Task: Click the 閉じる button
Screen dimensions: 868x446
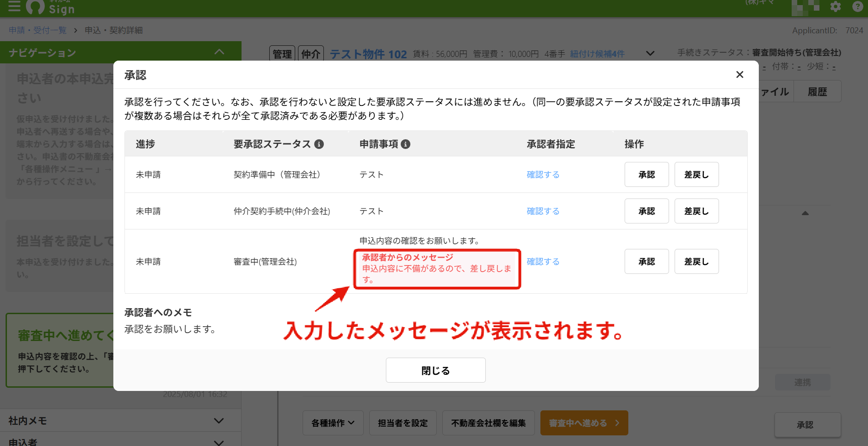Action: [435, 370]
